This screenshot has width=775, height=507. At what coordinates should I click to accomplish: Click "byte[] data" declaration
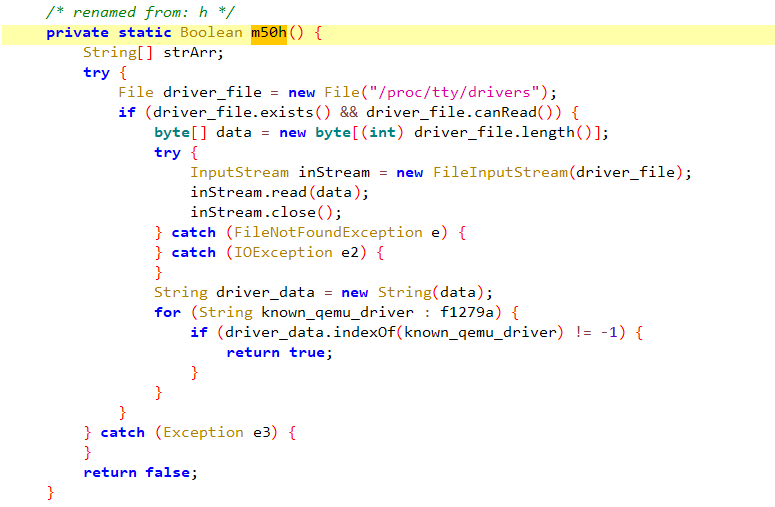click(x=203, y=132)
